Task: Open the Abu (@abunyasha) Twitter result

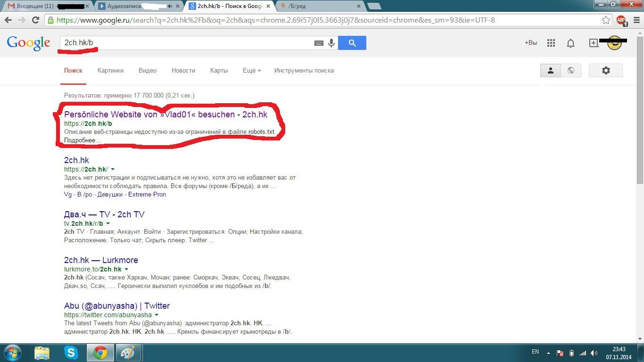Action: coord(117,306)
